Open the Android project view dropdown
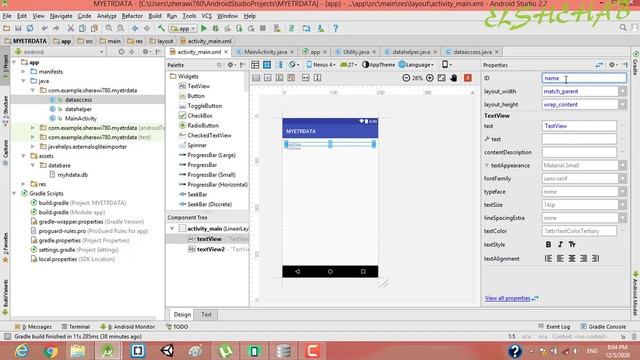 [59, 52]
